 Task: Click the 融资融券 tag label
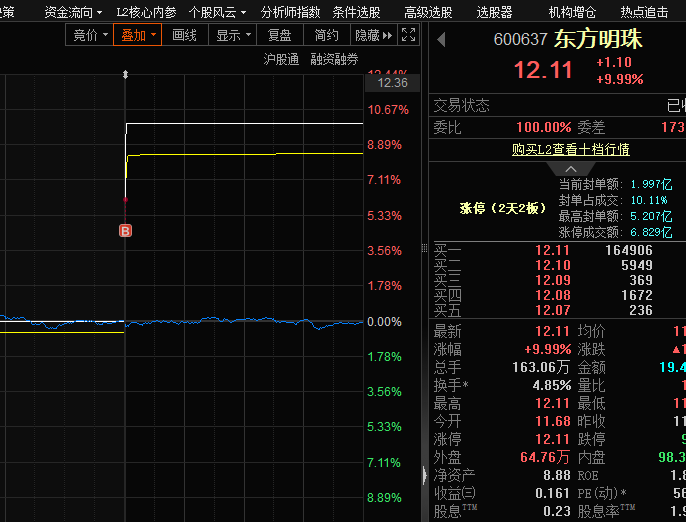pos(334,59)
